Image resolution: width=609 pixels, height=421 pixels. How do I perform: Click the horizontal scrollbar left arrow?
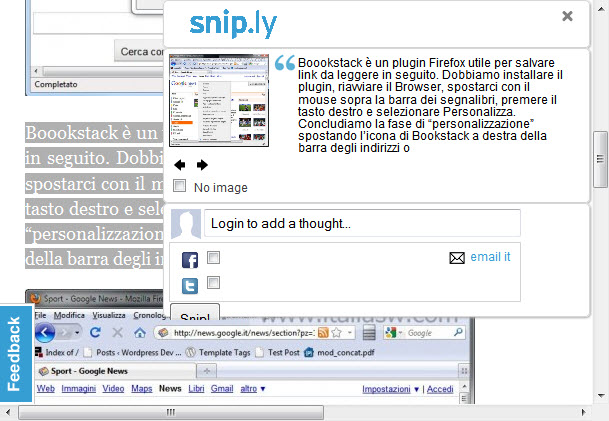(8, 412)
